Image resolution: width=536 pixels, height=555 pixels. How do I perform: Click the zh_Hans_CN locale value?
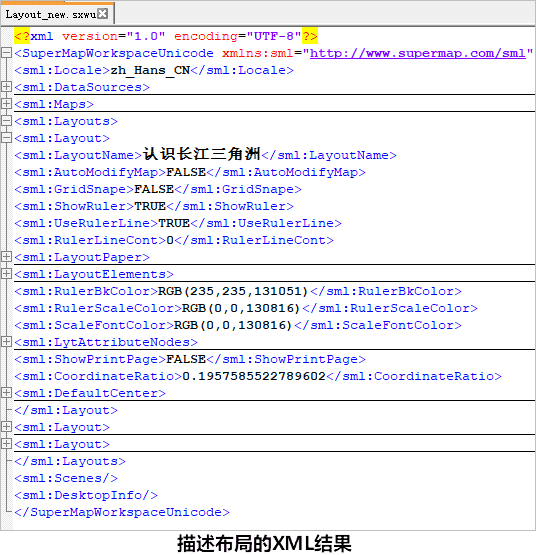[x=150, y=70]
